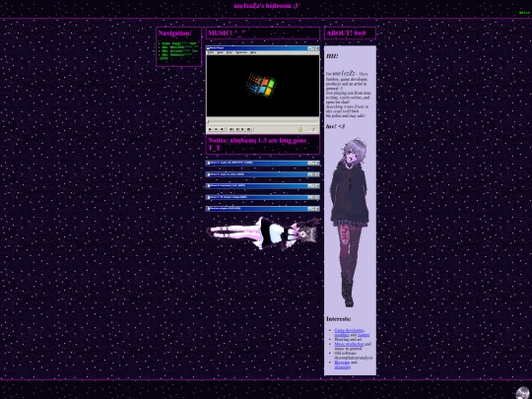Expand the Album 6 braindead window
The width and height of the screenshot is (532, 399).
pos(313,186)
